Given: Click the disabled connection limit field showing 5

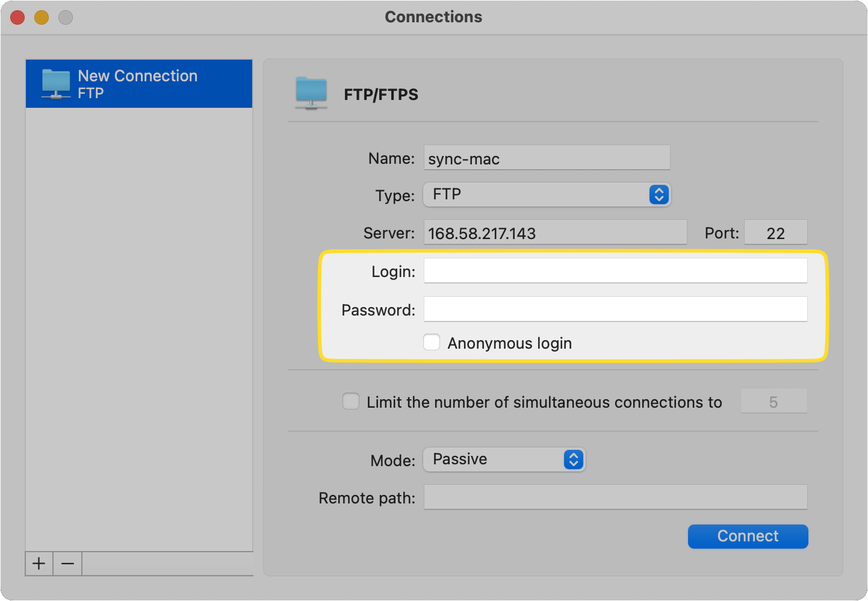Looking at the screenshot, I should [x=774, y=400].
